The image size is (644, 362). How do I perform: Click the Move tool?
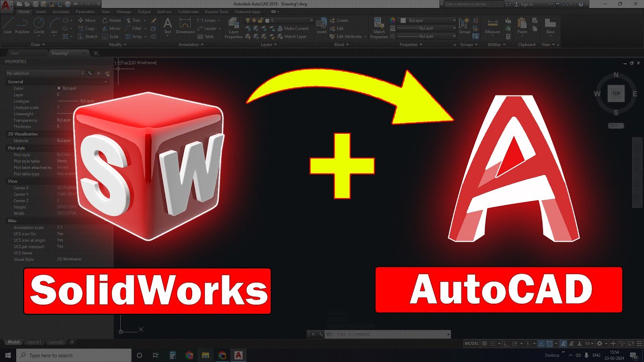(87, 21)
